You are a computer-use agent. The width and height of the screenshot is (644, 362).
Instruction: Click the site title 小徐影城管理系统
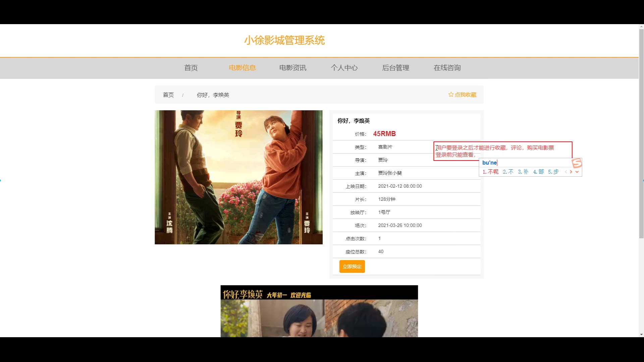284,40
